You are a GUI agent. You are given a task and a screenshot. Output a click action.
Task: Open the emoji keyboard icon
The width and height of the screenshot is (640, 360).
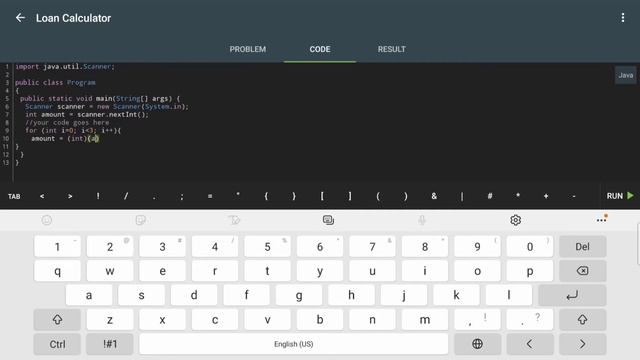[x=47, y=220]
